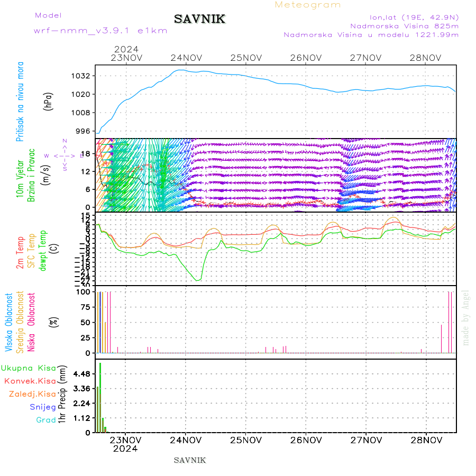
Task: Click the wind compass rose legend
Action: [65, 155]
